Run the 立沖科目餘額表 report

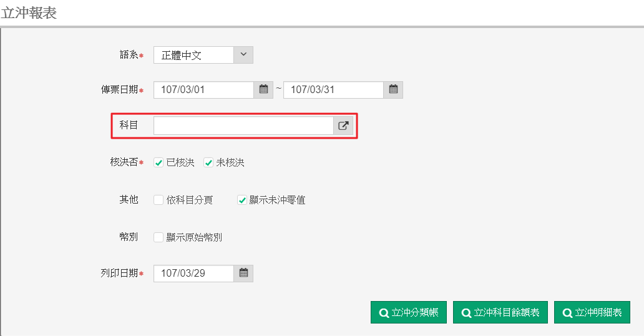tap(500, 313)
